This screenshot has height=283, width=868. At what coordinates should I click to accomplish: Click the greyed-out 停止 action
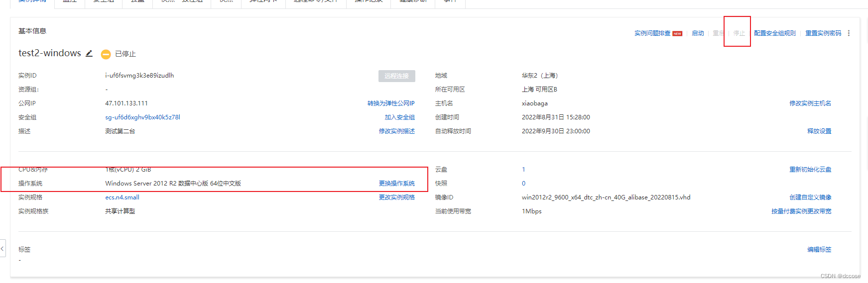[x=739, y=33]
